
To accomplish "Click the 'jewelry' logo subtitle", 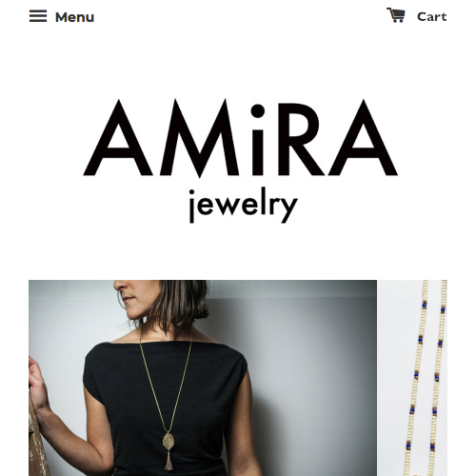I will point(243,207).
